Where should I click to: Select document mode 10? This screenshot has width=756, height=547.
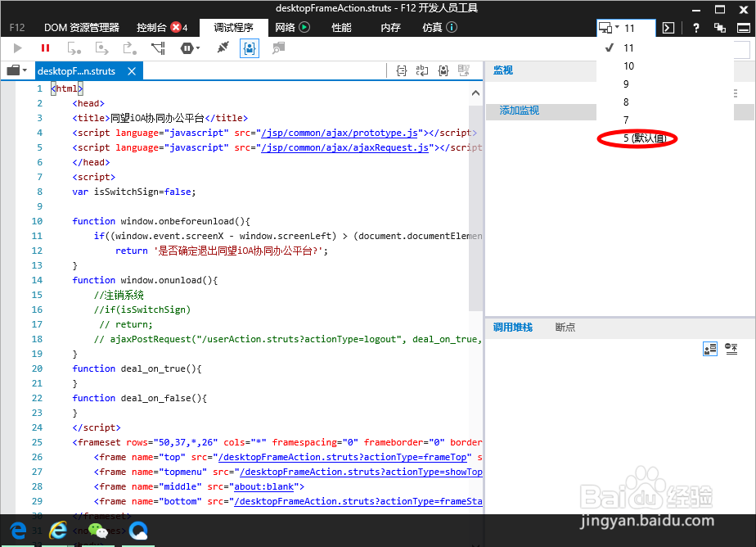click(x=628, y=66)
